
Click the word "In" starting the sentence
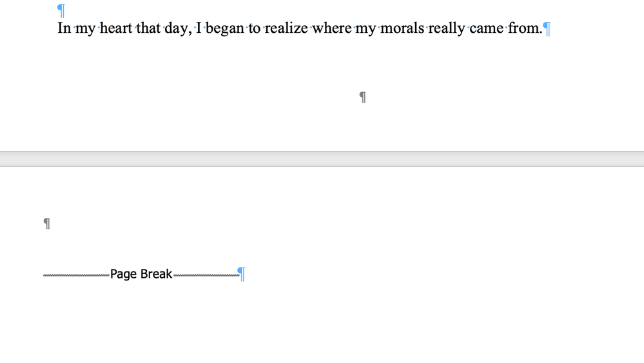click(x=64, y=28)
